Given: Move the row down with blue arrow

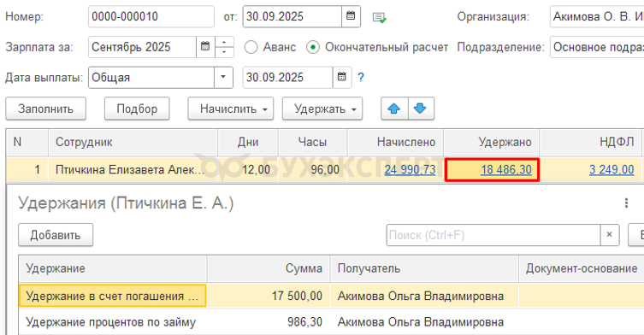Looking at the screenshot, I should click(420, 109).
